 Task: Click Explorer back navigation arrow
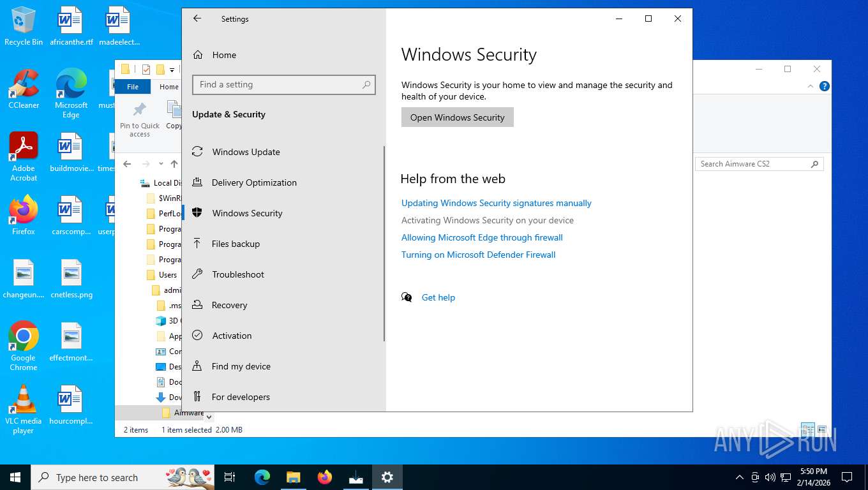pos(127,164)
